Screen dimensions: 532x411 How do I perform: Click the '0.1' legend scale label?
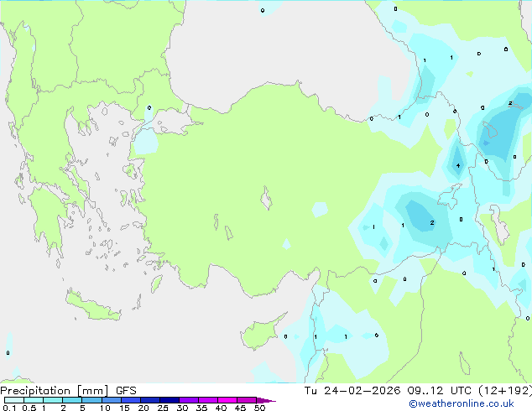[9, 408]
